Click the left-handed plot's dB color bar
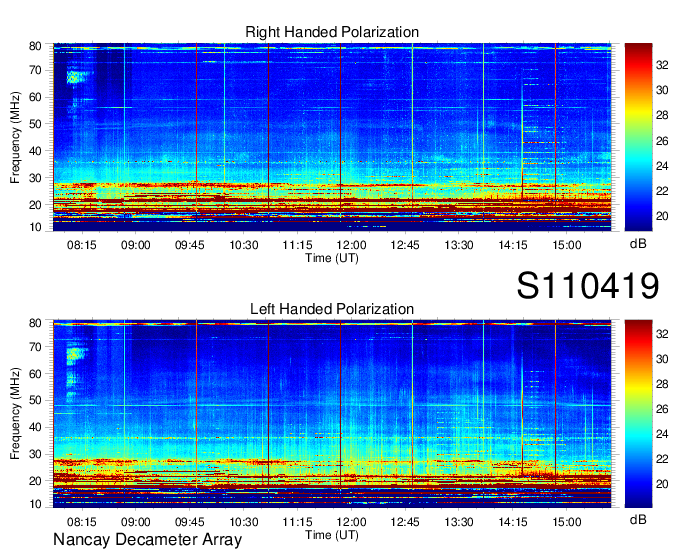This screenshot has height=552, width=680. [x=638, y=414]
